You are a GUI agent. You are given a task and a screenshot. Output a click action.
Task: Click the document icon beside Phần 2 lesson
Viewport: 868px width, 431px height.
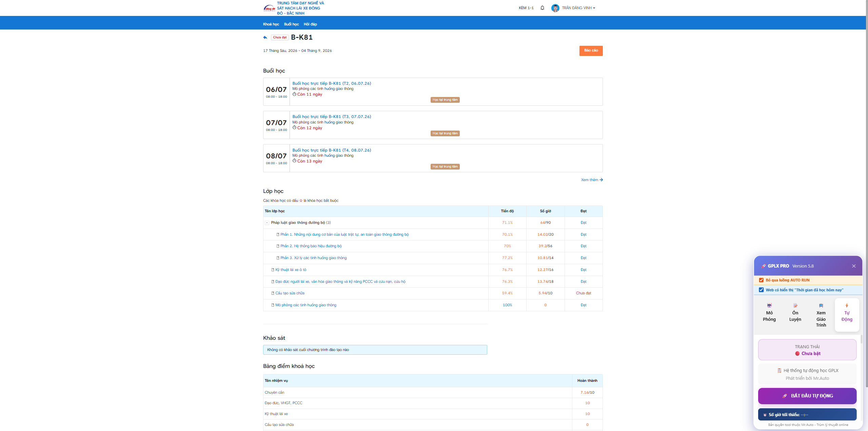click(278, 246)
